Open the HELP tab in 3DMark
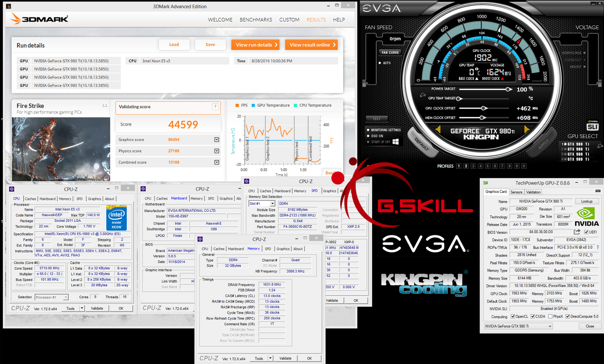The height and width of the screenshot is (364, 604). tap(339, 20)
